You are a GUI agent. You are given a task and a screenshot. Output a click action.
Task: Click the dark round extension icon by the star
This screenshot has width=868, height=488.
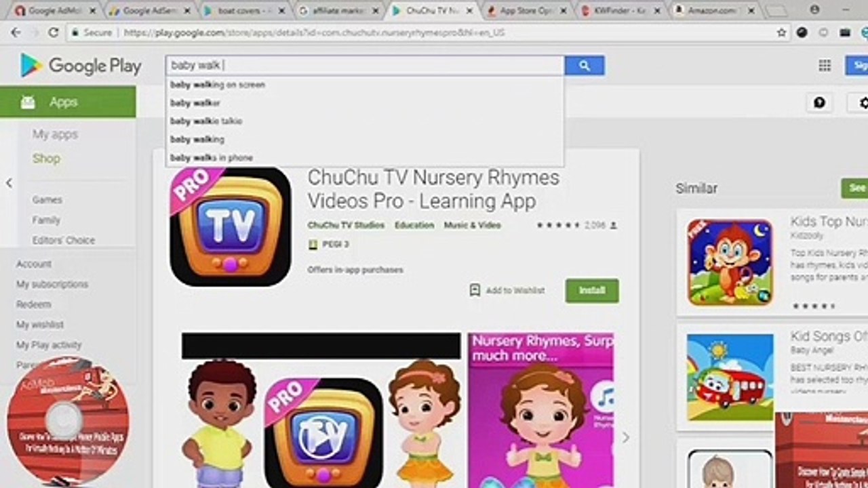(x=802, y=33)
